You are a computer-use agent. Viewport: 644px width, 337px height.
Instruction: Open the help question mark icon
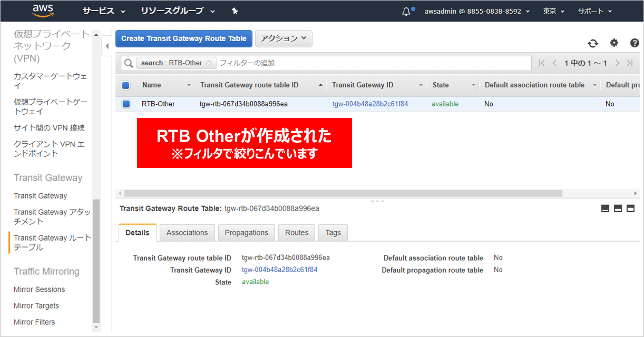[x=635, y=43]
